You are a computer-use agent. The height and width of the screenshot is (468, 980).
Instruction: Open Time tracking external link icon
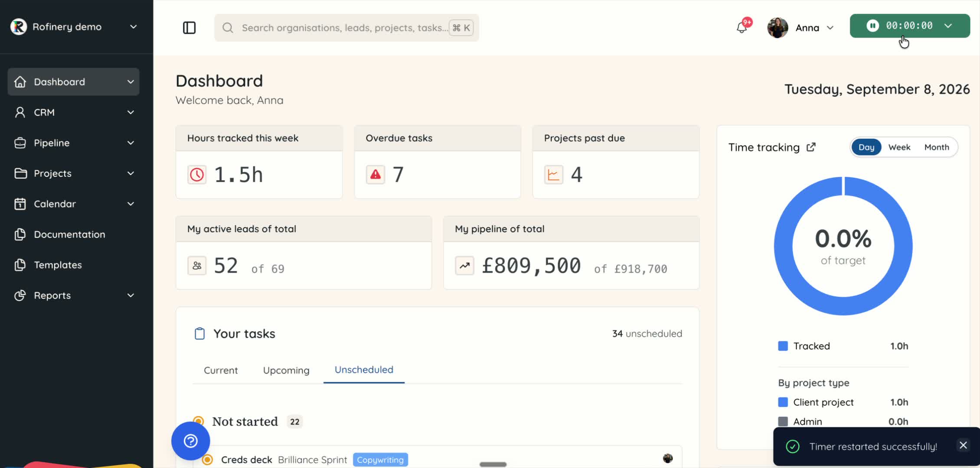(x=811, y=147)
